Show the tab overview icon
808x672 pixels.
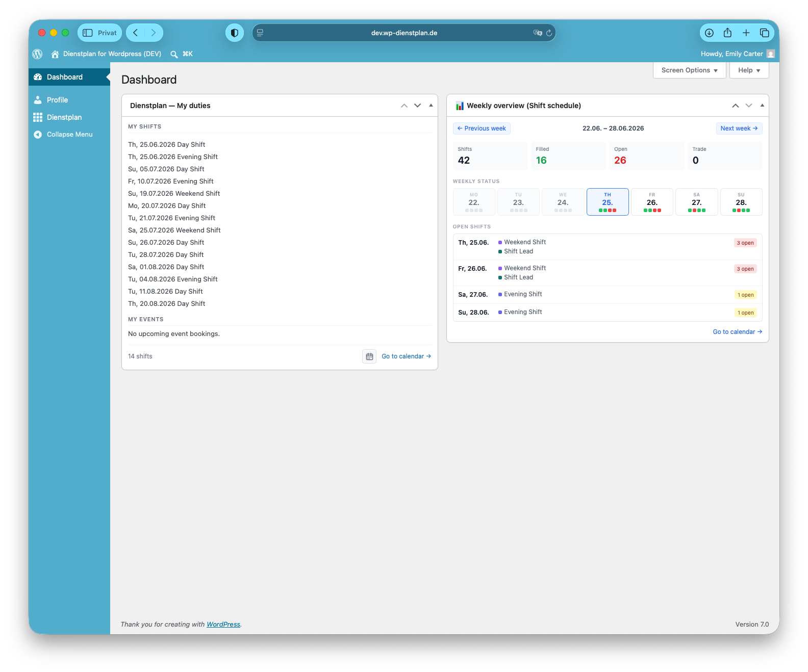tap(764, 33)
